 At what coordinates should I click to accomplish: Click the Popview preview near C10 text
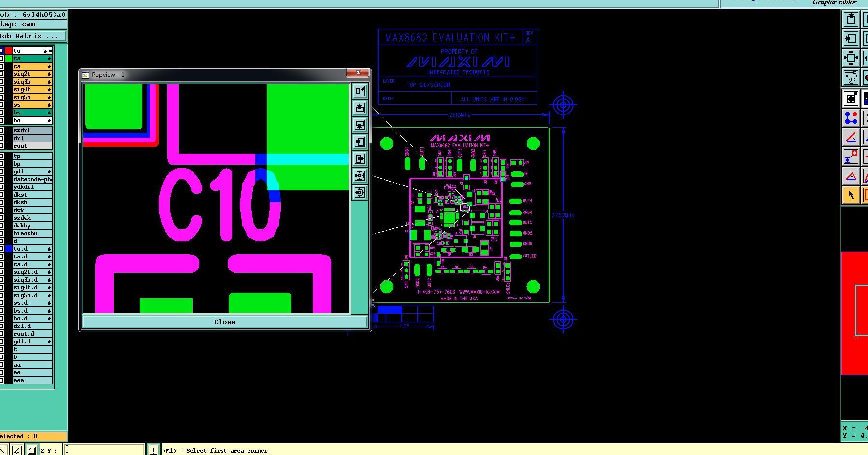[x=220, y=205]
